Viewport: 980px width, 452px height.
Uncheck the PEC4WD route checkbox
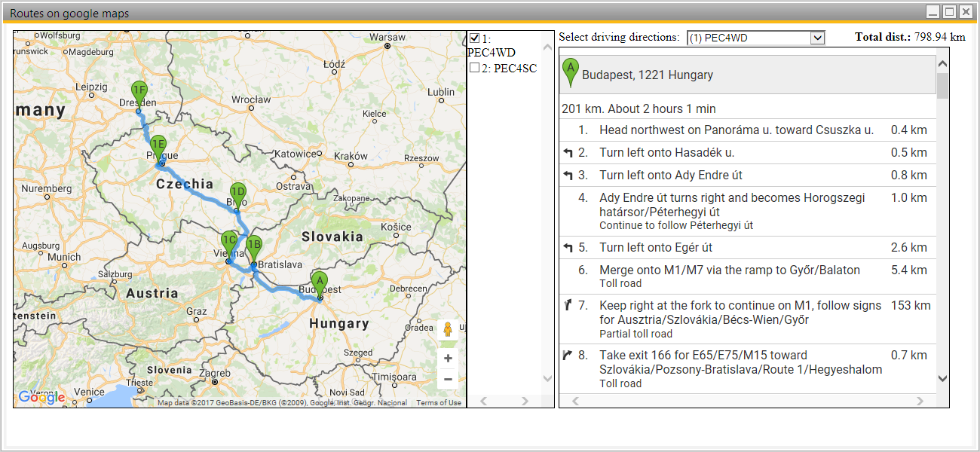pyautogui.click(x=474, y=38)
